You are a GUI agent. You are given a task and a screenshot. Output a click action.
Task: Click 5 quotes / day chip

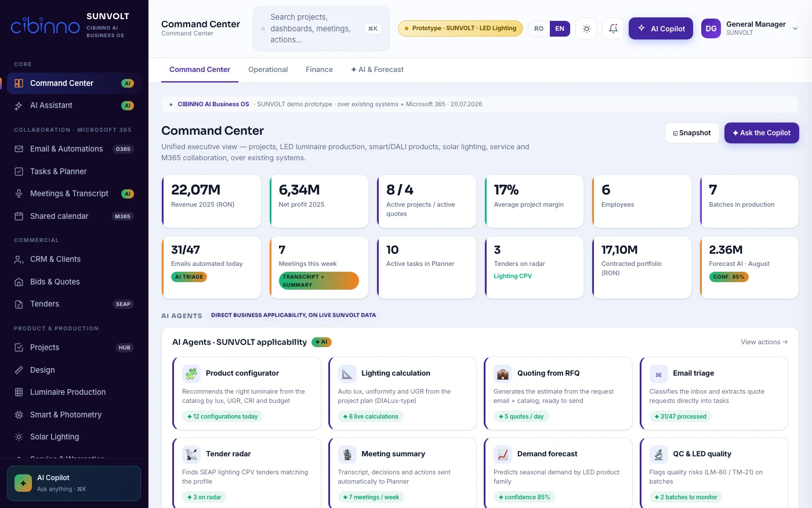521,417
